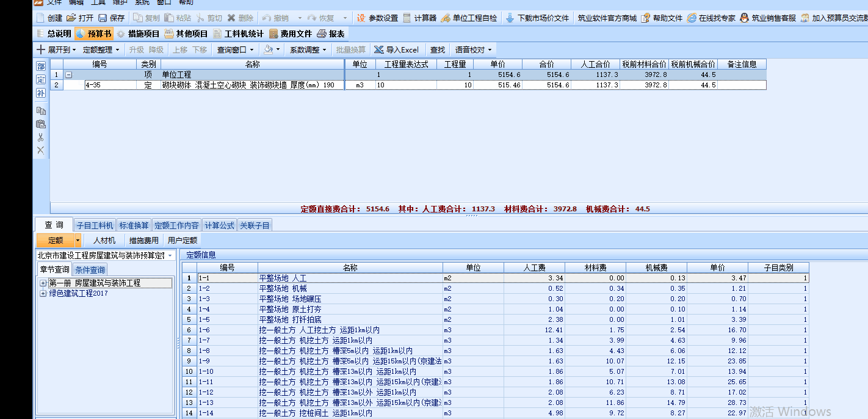The height and width of the screenshot is (419, 868).
Task: Open the 北京市建设工程 quota library dropdown
Action: pyautogui.click(x=170, y=255)
